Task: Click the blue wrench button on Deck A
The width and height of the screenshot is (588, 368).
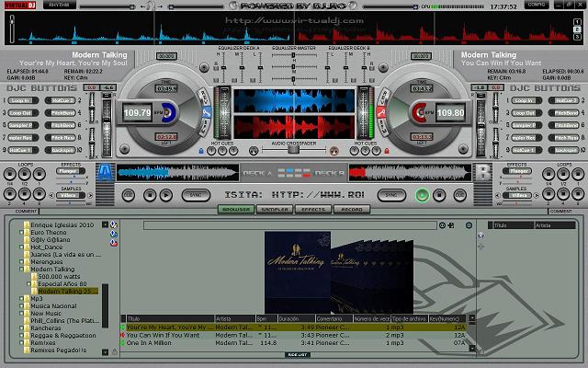Action: pos(206,112)
